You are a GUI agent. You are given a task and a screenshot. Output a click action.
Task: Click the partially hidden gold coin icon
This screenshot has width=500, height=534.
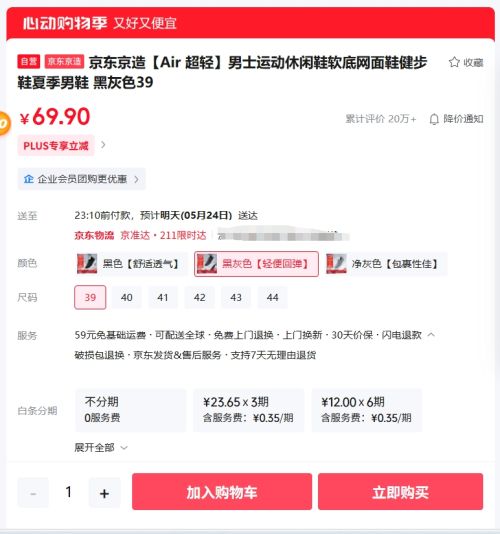point(4,123)
